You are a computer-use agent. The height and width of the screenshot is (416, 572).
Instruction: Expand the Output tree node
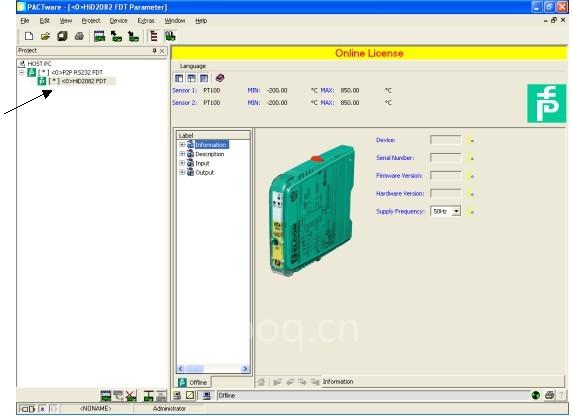coord(182,172)
